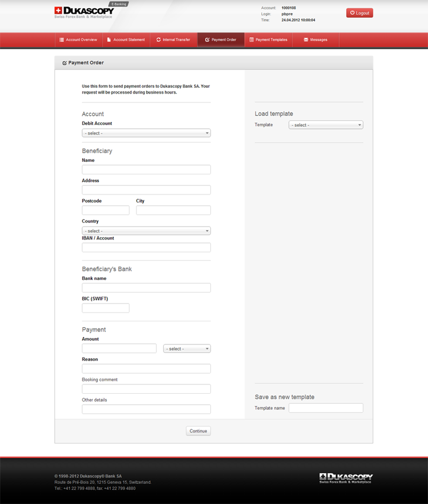Click the Dukascopy logo in the footer
Image resolution: width=428 pixels, height=504 pixels.
(346, 479)
